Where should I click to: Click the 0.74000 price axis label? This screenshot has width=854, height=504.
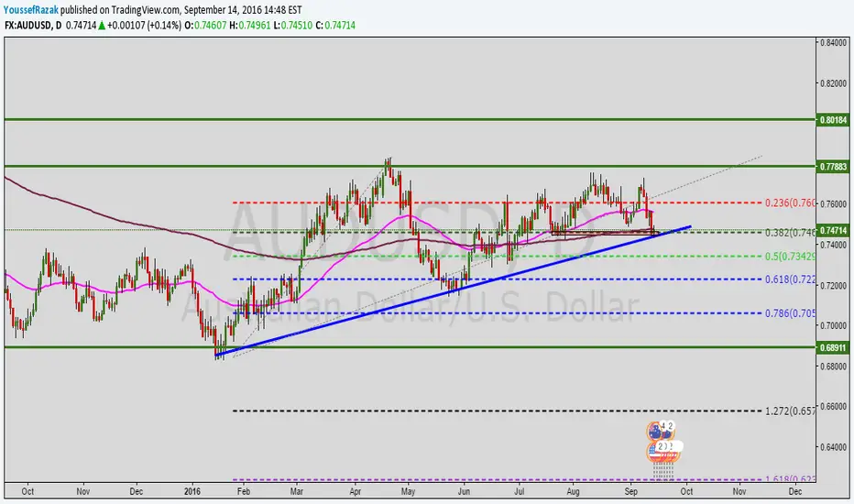tap(834, 245)
